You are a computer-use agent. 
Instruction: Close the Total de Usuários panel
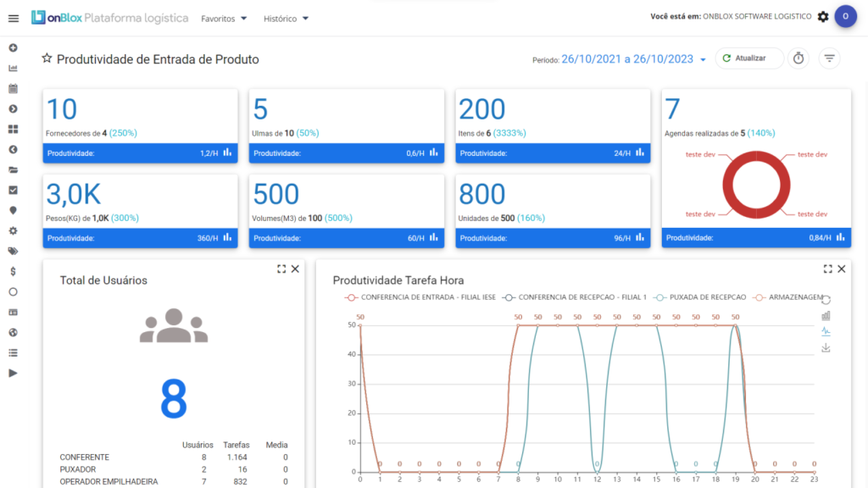(295, 269)
